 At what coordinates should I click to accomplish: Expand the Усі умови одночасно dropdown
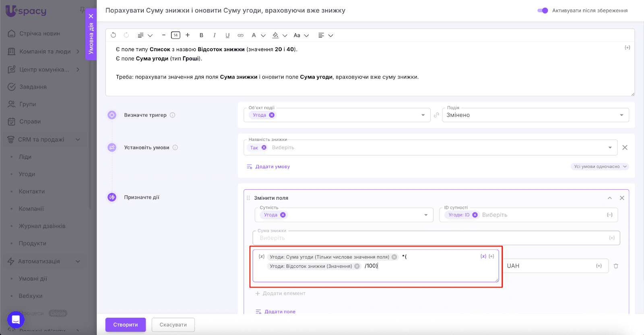[600, 167]
